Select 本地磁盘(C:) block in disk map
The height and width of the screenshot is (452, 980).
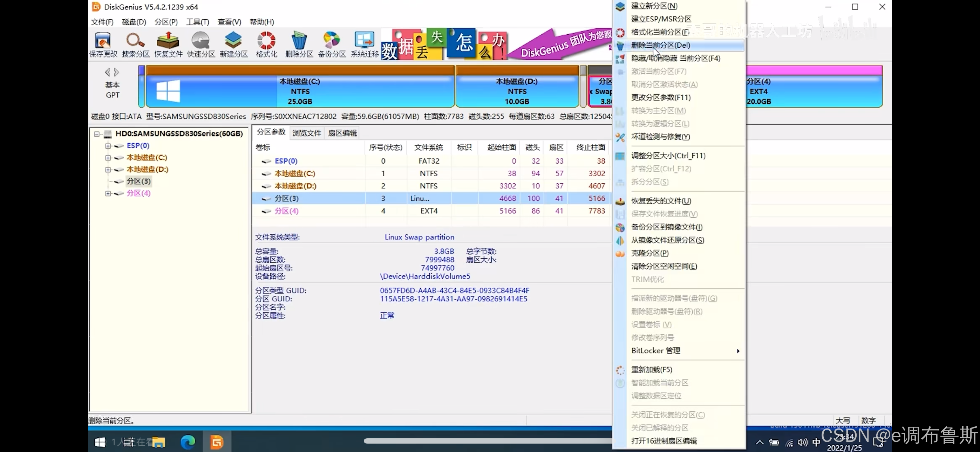pyautogui.click(x=300, y=87)
